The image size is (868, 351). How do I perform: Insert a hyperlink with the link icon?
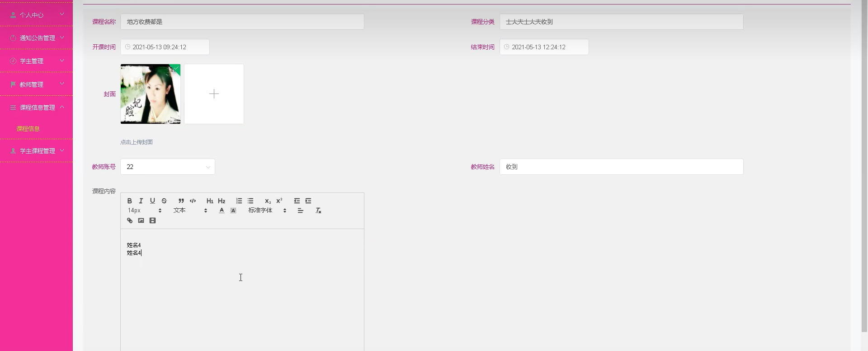click(x=130, y=220)
